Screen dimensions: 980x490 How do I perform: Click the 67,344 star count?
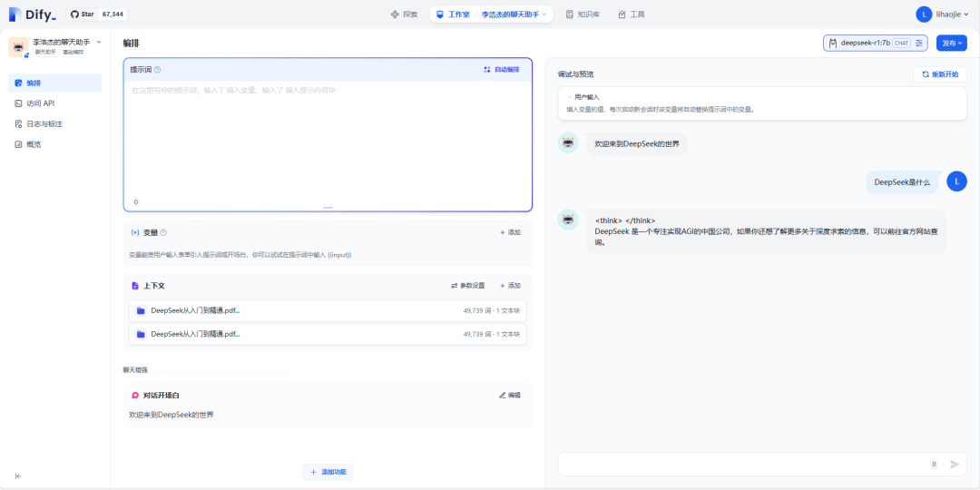coord(113,15)
